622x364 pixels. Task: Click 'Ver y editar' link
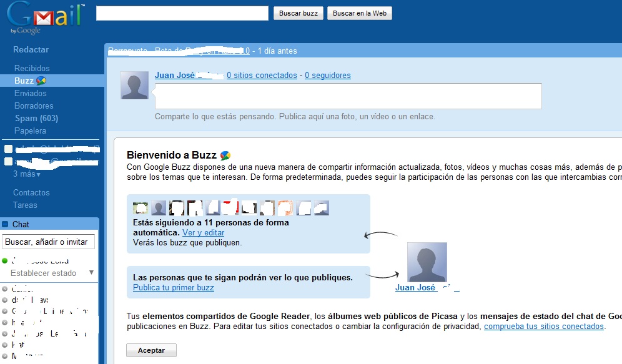(x=204, y=233)
